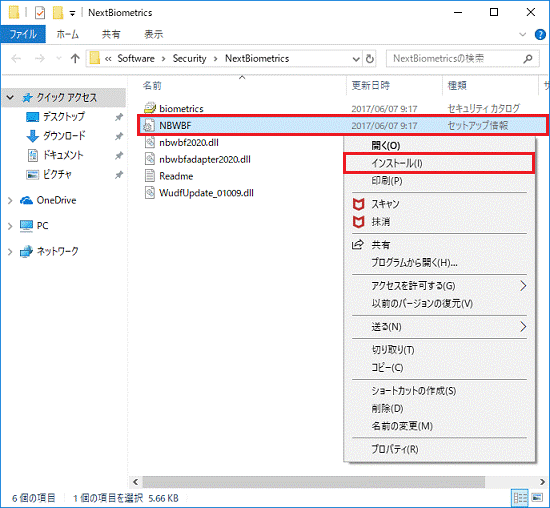Screen dimensions: 550x508
Task: Select OneDrive in navigation pane
Action: pos(56,200)
